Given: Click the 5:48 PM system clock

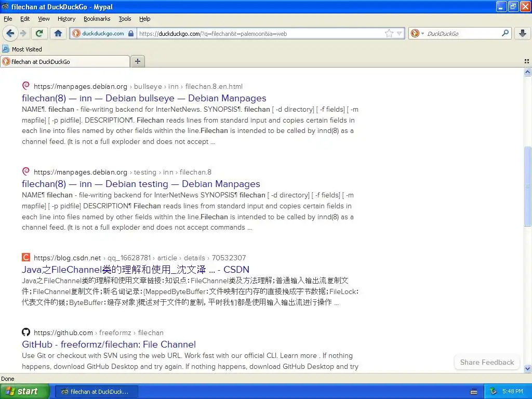Looking at the screenshot, I should click(513, 392).
